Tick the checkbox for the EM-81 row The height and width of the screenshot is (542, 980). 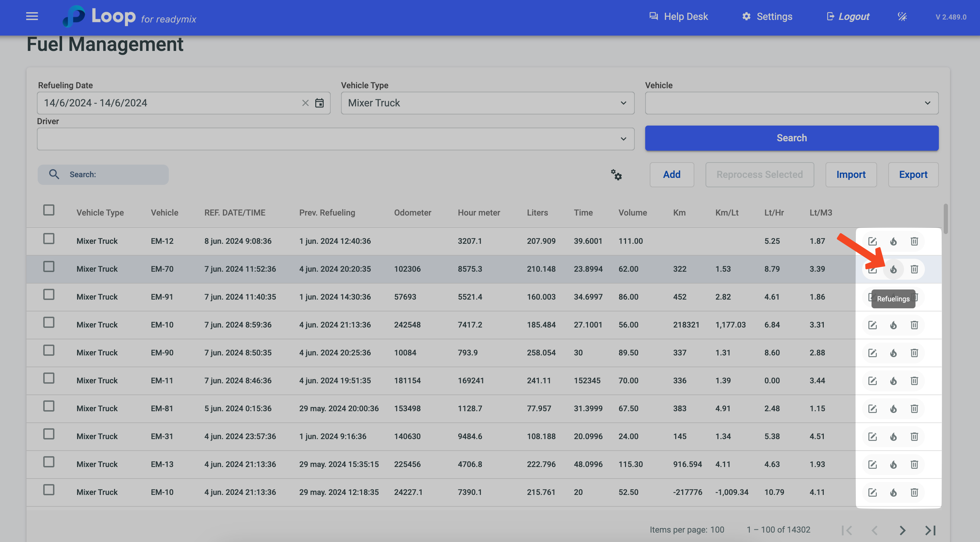click(49, 406)
